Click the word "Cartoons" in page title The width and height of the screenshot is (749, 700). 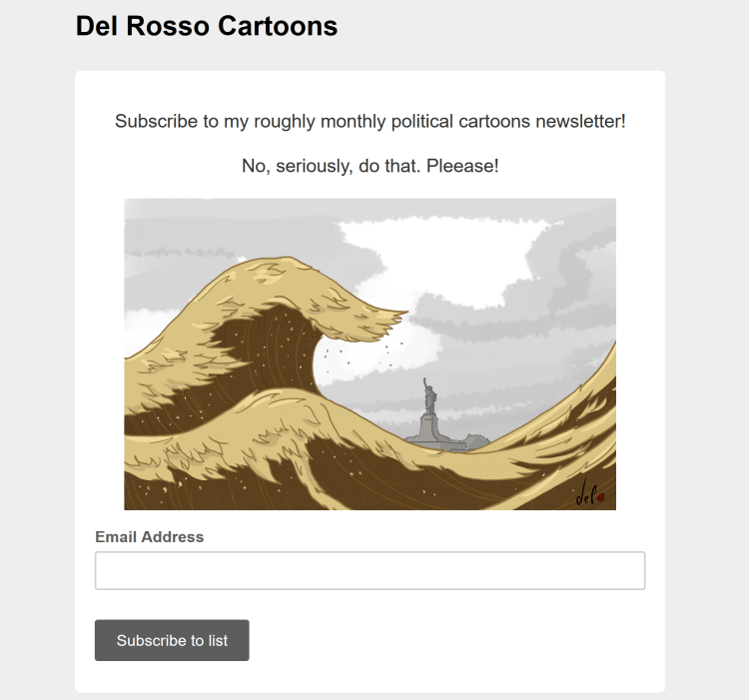click(282, 26)
